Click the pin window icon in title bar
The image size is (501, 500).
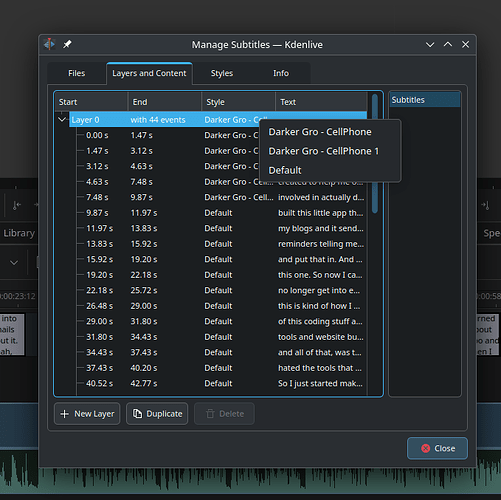click(67, 44)
